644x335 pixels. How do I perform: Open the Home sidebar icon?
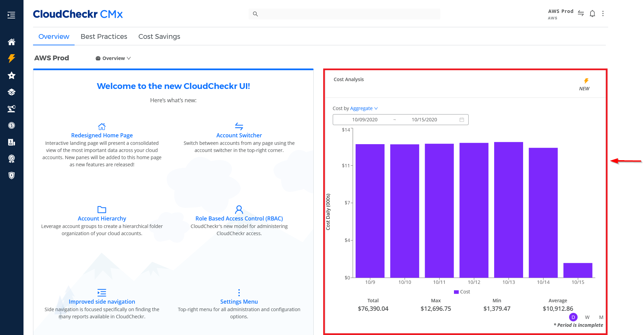coord(12,42)
